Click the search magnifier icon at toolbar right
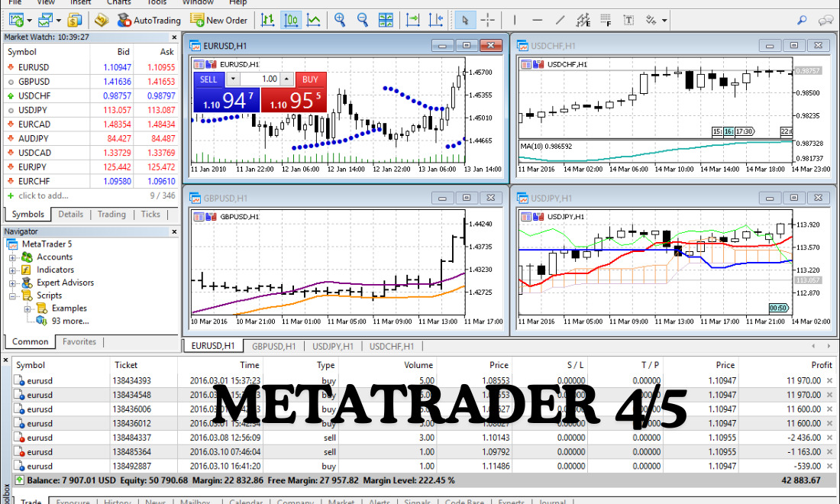The width and height of the screenshot is (840, 504). click(802, 21)
